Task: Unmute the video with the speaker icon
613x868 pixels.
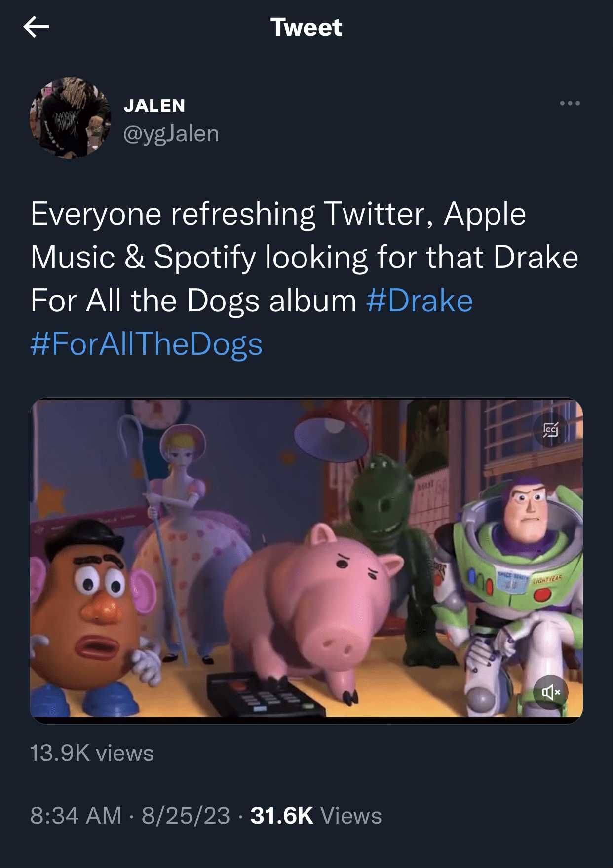Action: pyautogui.click(x=551, y=692)
